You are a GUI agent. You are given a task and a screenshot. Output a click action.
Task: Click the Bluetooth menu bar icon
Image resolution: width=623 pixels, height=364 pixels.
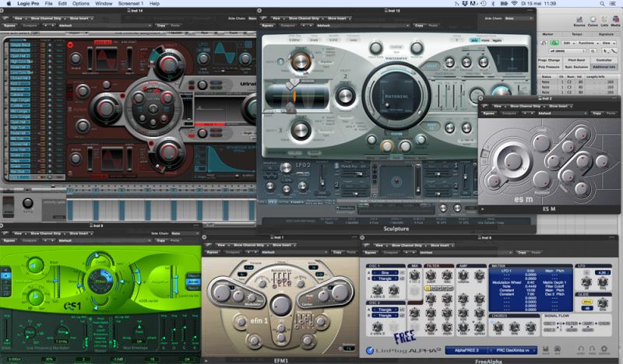[x=493, y=4]
